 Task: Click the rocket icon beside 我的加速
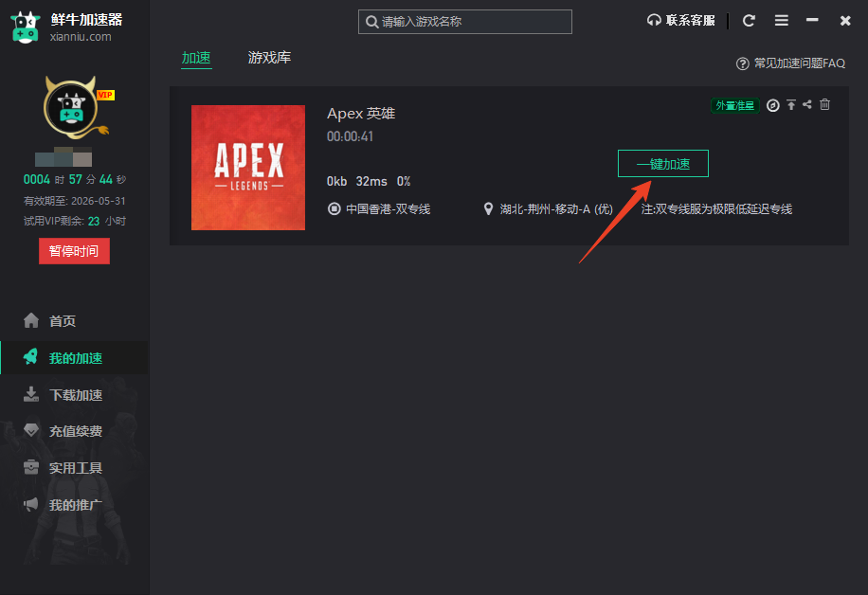click(x=31, y=357)
